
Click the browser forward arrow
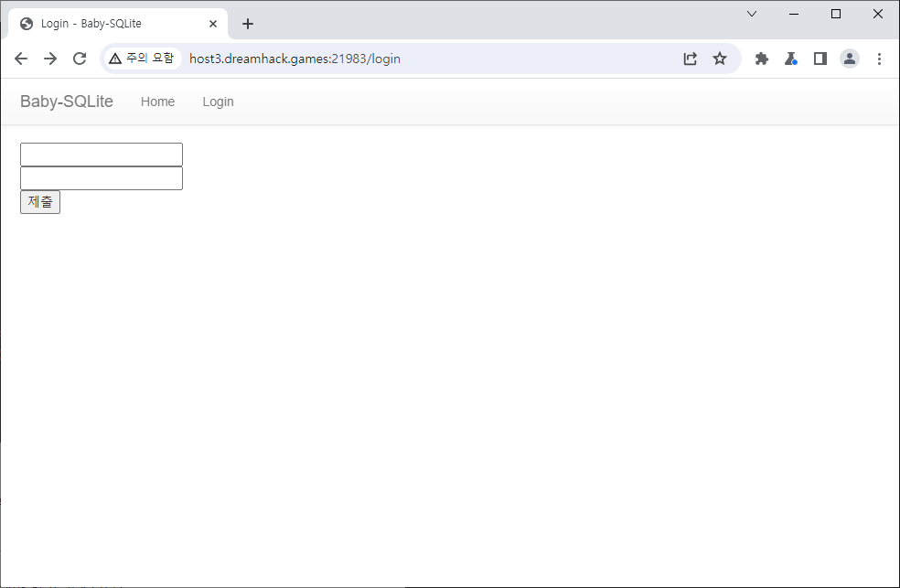pos(50,59)
